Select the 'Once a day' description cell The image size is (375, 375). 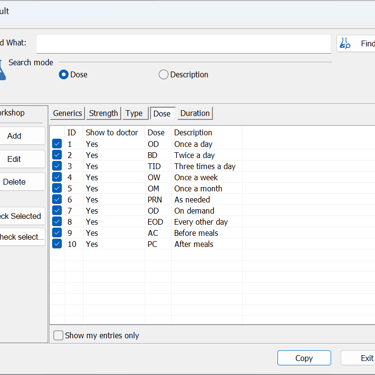pos(193,144)
